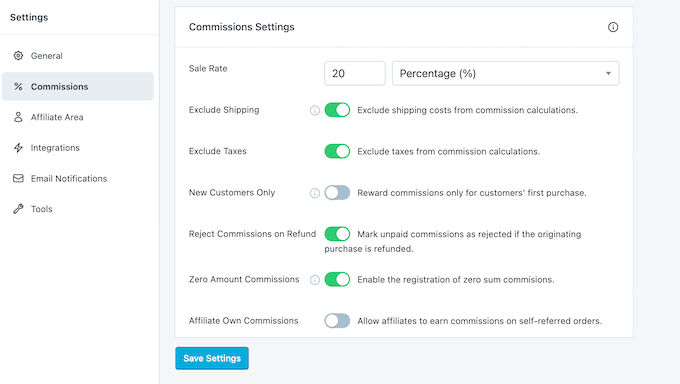Click the Commissions percent icon

(x=18, y=86)
